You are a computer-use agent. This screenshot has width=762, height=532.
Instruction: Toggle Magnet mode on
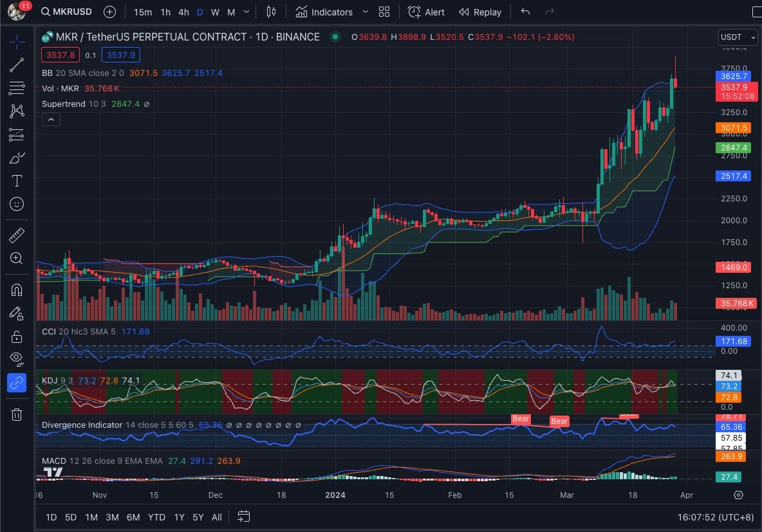point(17,289)
